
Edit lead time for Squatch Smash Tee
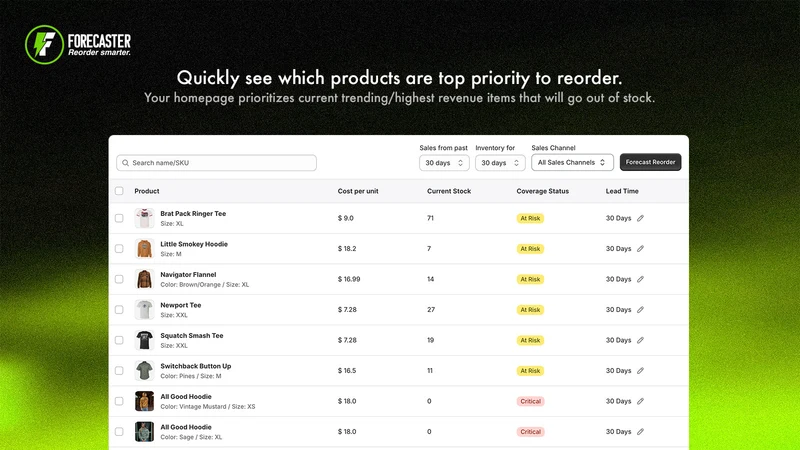click(x=640, y=340)
